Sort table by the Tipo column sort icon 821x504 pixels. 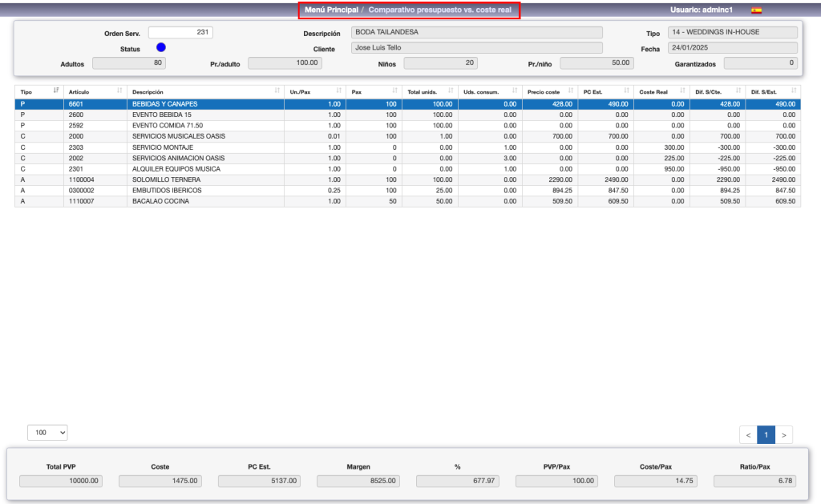click(56, 91)
